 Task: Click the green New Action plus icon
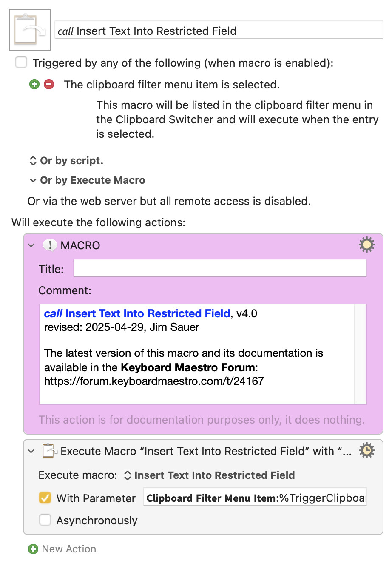point(33,549)
